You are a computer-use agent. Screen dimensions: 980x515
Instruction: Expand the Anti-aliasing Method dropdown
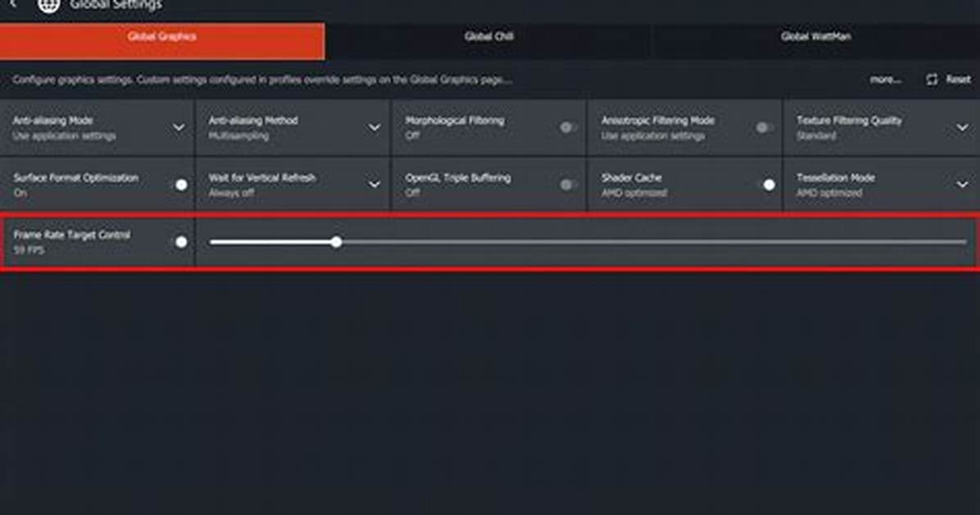coord(374,128)
